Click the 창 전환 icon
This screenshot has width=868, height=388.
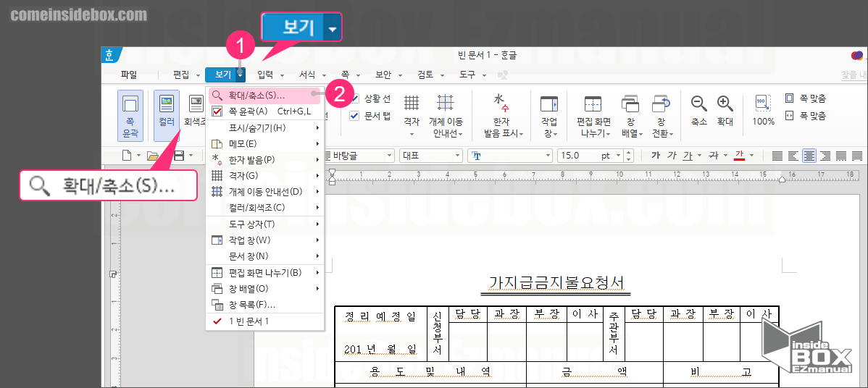pyautogui.click(x=661, y=104)
